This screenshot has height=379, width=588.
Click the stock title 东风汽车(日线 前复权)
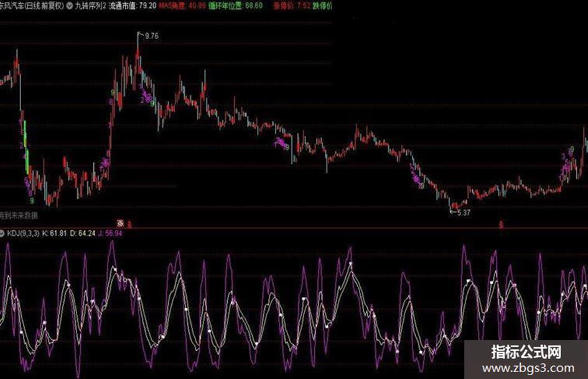click(32, 6)
